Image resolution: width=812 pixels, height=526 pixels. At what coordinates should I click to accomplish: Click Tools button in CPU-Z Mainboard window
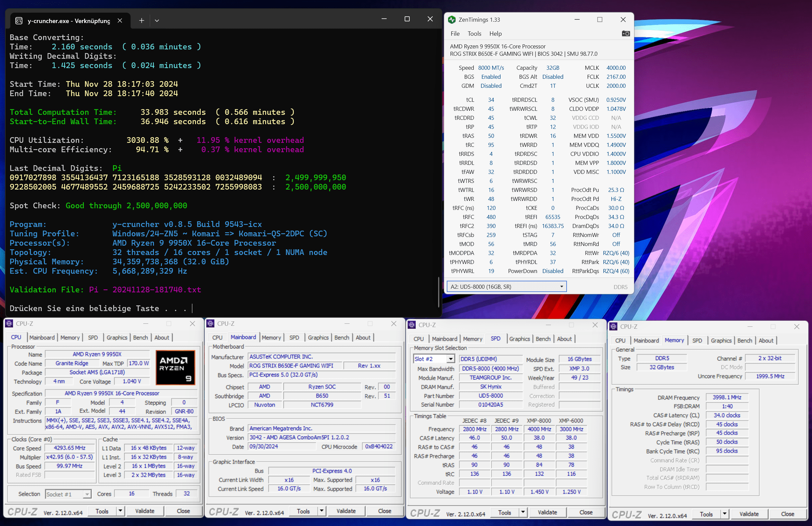[303, 511]
